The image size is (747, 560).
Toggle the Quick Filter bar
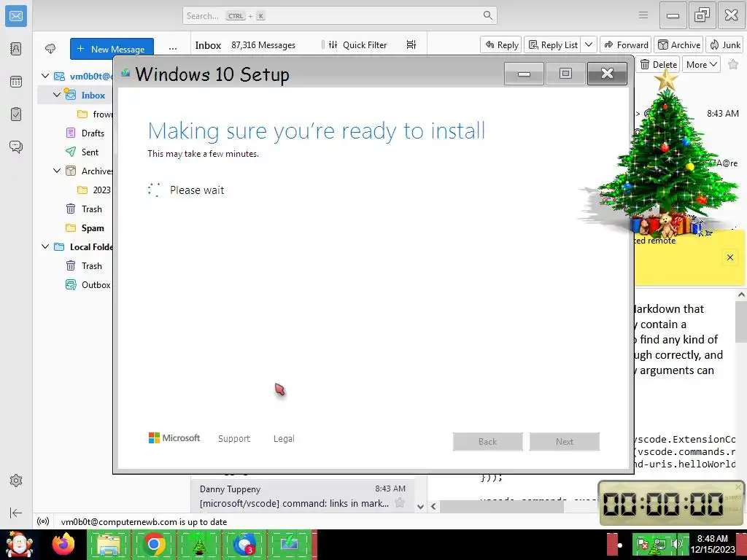(357, 44)
